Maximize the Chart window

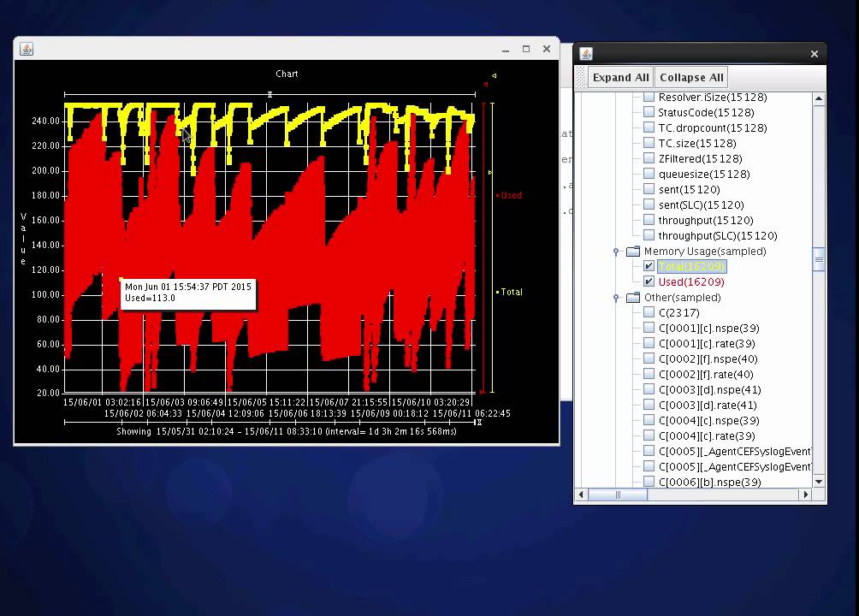point(526,49)
